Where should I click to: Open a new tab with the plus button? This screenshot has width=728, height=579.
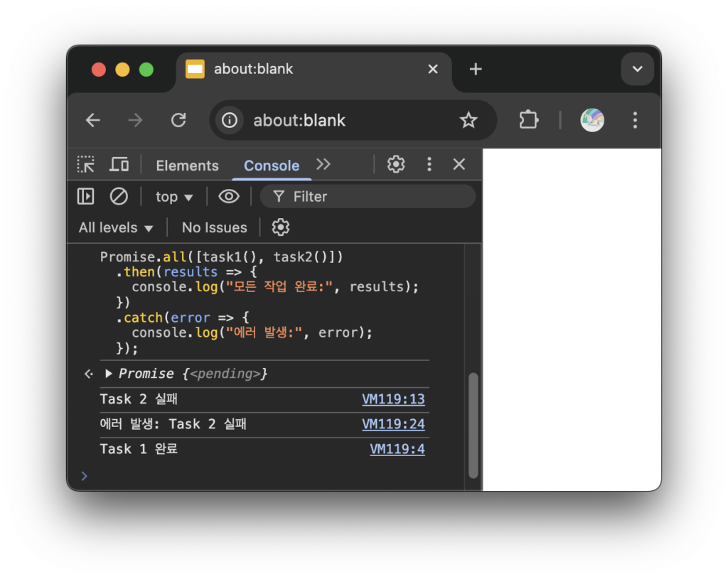point(476,69)
